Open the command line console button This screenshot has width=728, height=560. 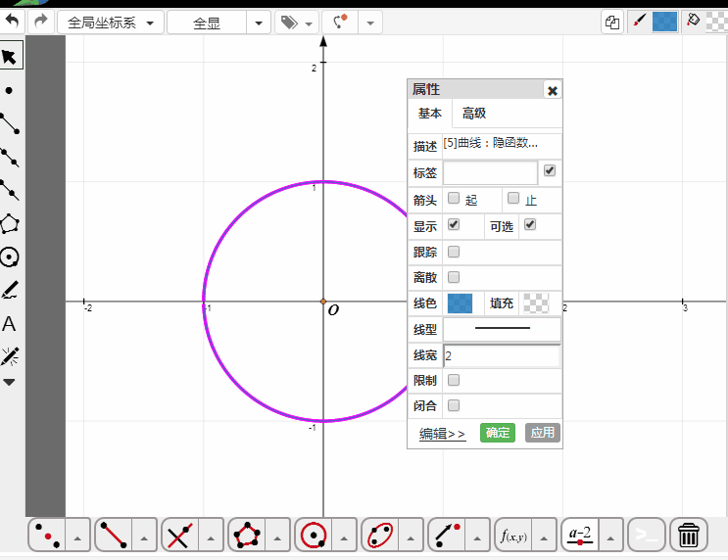647,535
